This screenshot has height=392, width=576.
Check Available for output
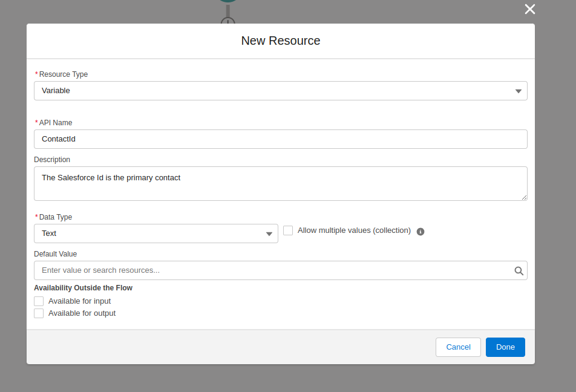click(x=39, y=313)
